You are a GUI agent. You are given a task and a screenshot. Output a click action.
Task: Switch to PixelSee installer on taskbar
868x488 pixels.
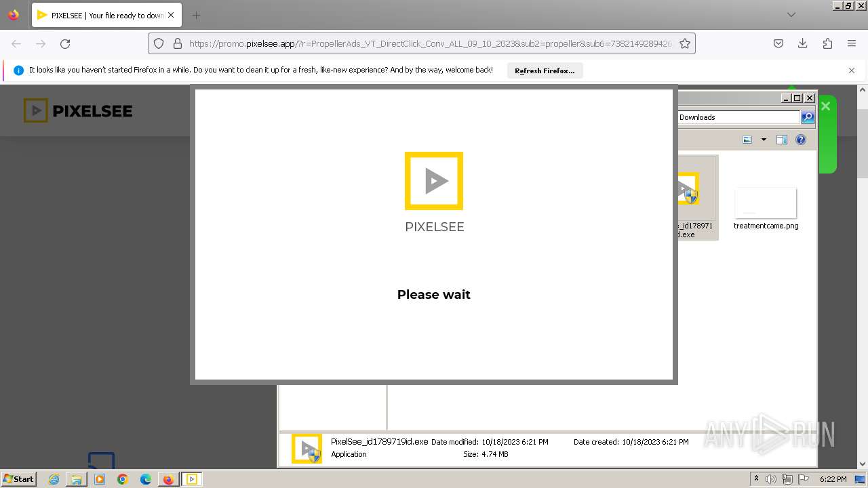tap(191, 479)
